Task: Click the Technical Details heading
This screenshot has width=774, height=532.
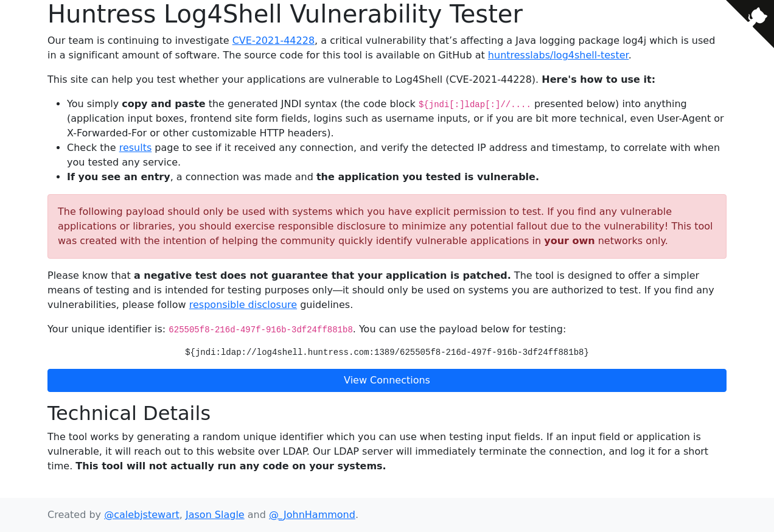Action: point(129,413)
